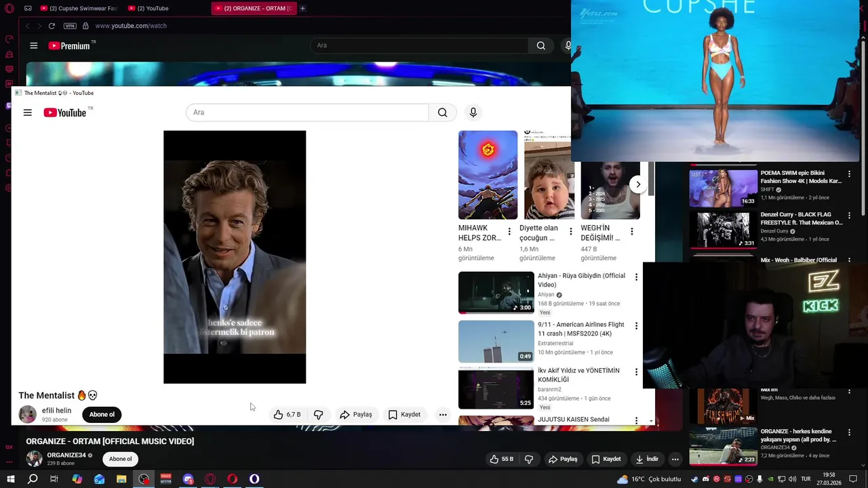Open Windows Start menu
The height and width of the screenshot is (488, 868).
tap(10, 479)
